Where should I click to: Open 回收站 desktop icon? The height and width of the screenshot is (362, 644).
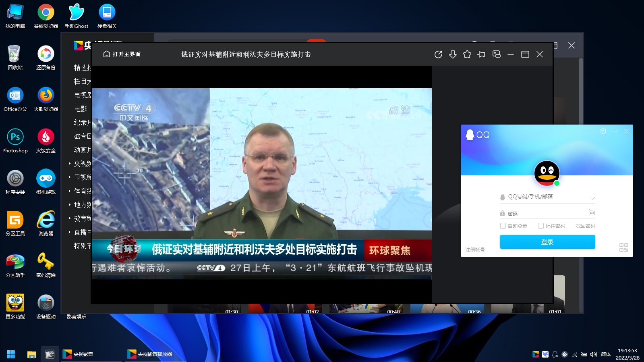click(15, 58)
